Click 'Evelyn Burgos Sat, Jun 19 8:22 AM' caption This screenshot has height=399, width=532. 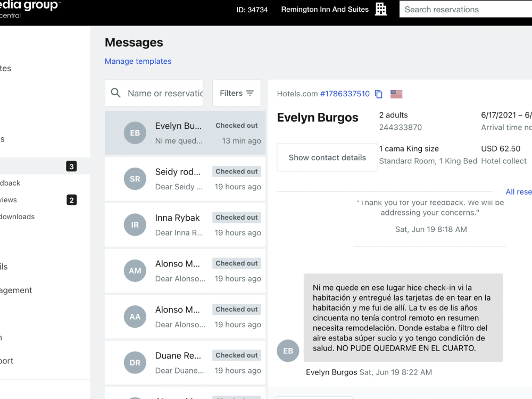point(369,372)
